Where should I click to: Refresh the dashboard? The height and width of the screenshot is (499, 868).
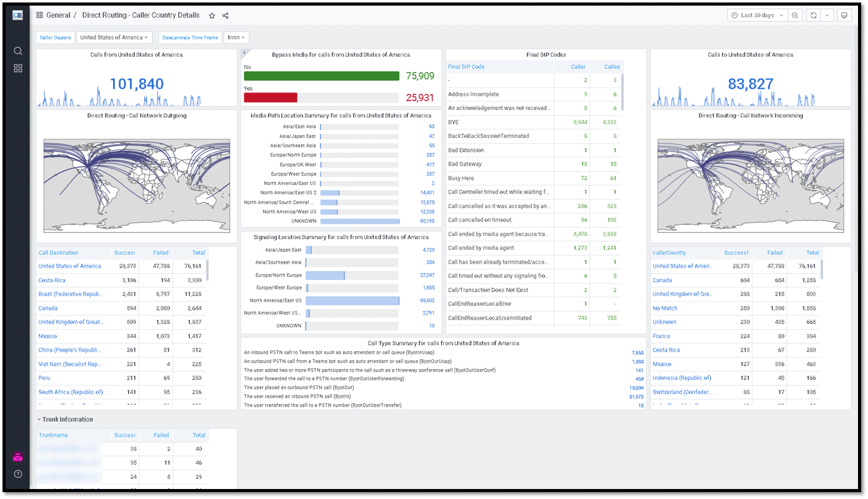coord(813,16)
